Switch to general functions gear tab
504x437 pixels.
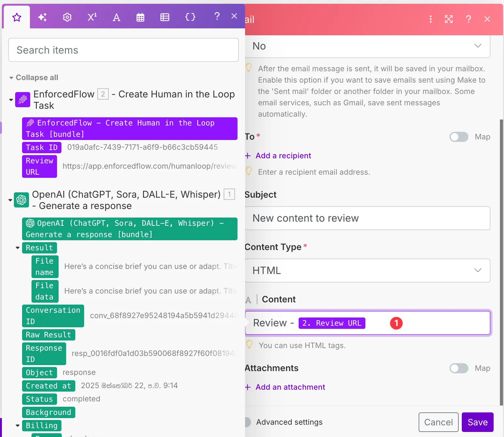[67, 17]
